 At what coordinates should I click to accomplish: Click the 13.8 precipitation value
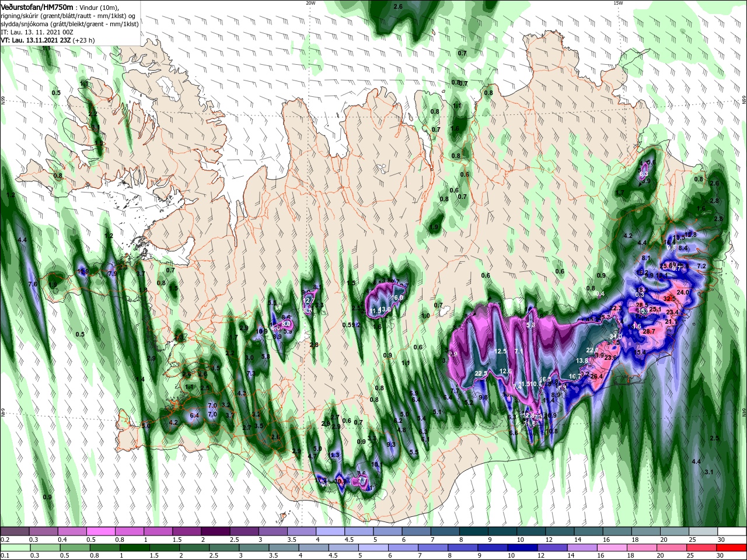582,361
